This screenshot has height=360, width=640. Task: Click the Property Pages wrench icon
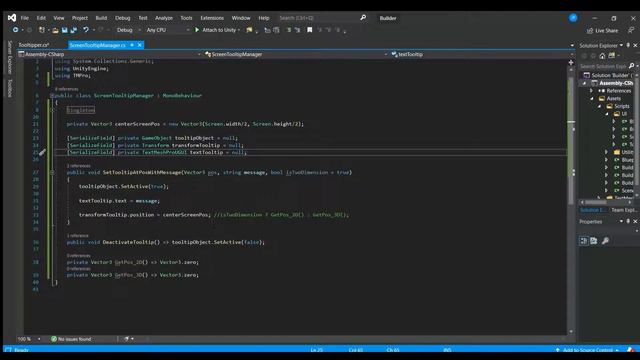(x=606, y=241)
